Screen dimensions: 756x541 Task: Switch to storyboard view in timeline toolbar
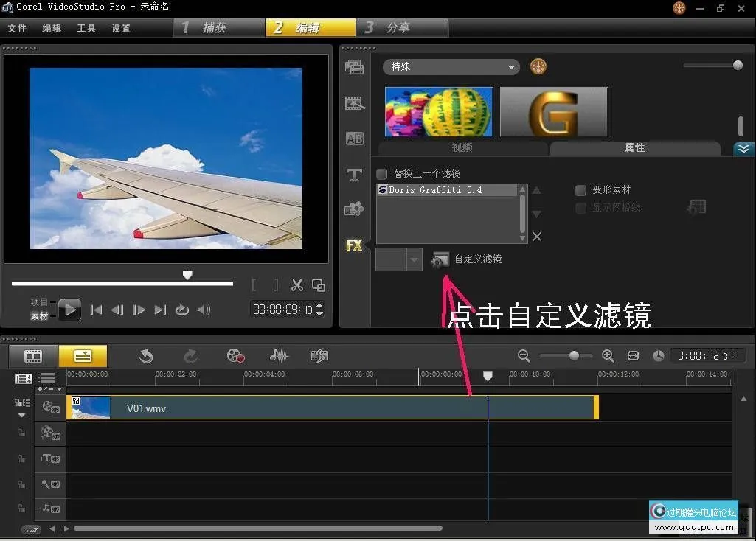click(33, 357)
